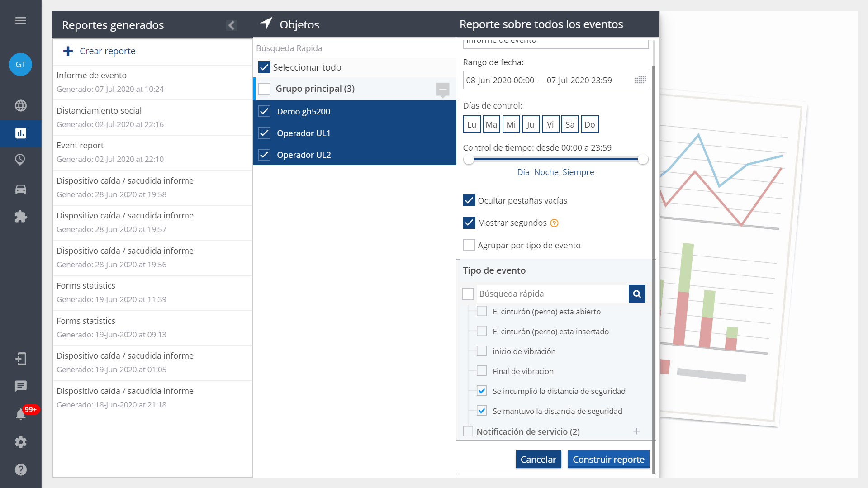Check El cinturón (perno) esta insertado
868x488 pixels.
pos(482,331)
